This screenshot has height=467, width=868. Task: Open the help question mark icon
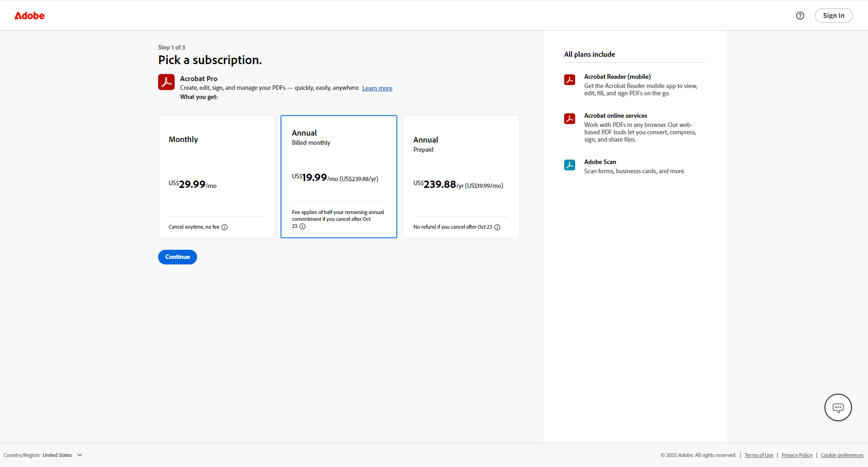point(800,16)
